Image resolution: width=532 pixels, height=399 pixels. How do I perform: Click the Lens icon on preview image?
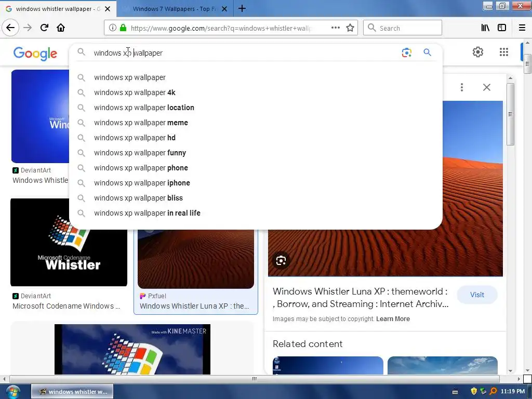click(281, 261)
